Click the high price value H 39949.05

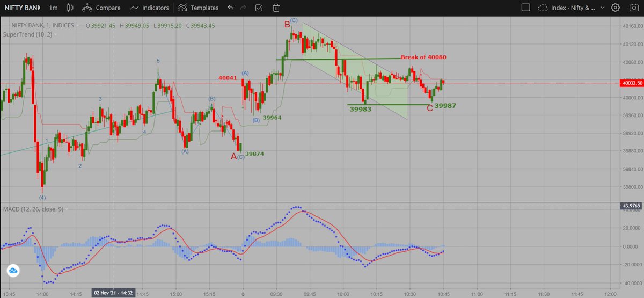pyautogui.click(x=135, y=25)
